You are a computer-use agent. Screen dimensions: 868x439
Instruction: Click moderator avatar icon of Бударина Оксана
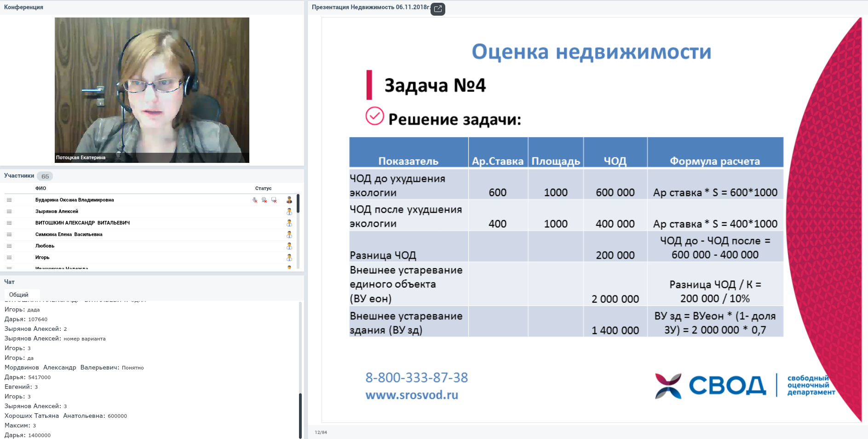pyautogui.click(x=289, y=200)
